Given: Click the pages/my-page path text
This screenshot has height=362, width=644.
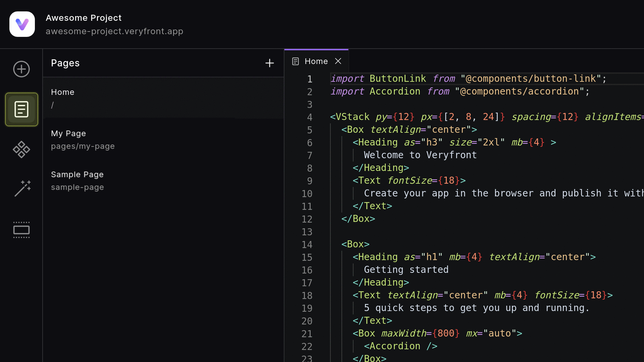Looking at the screenshot, I should pos(83,146).
